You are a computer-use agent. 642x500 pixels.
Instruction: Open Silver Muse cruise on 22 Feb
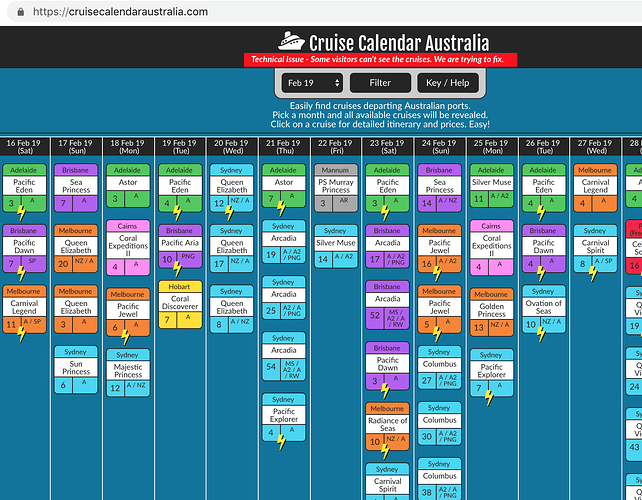click(336, 247)
